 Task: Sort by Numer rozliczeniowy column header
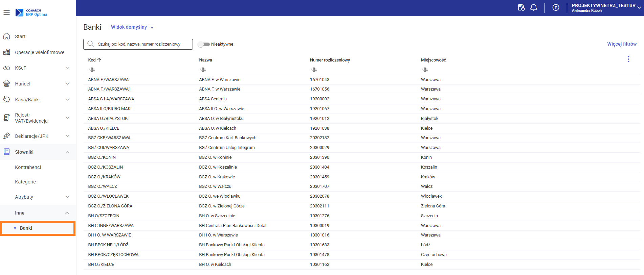coord(330,60)
